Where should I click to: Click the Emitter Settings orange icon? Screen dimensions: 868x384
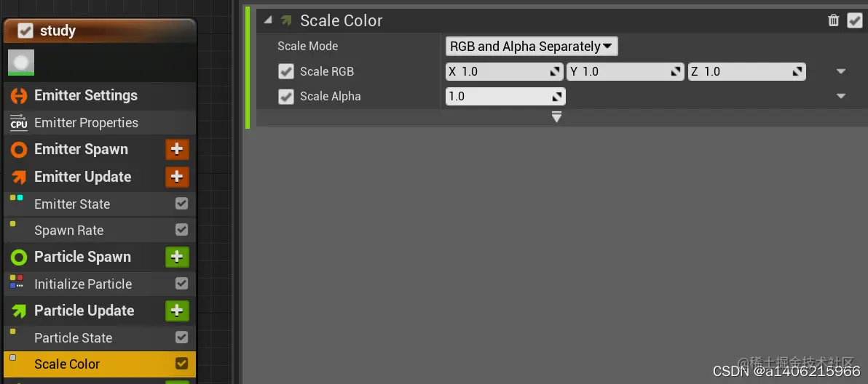click(x=19, y=95)
